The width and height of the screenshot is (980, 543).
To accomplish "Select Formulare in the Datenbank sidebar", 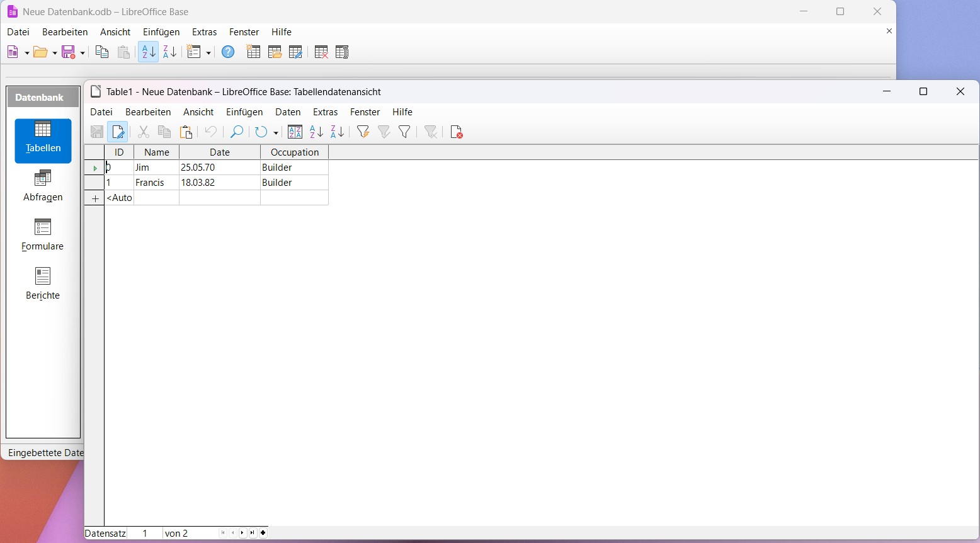I will (x=43, y=234).
